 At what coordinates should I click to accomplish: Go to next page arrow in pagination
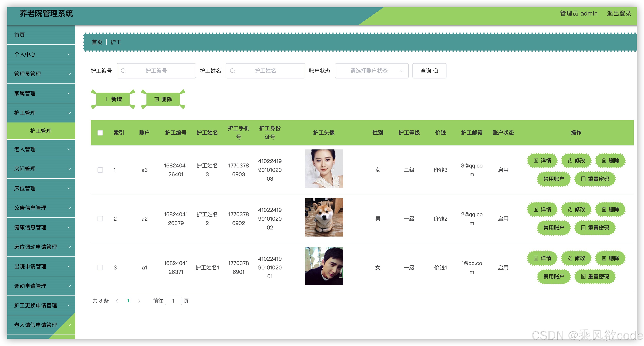tap(139, 301)
